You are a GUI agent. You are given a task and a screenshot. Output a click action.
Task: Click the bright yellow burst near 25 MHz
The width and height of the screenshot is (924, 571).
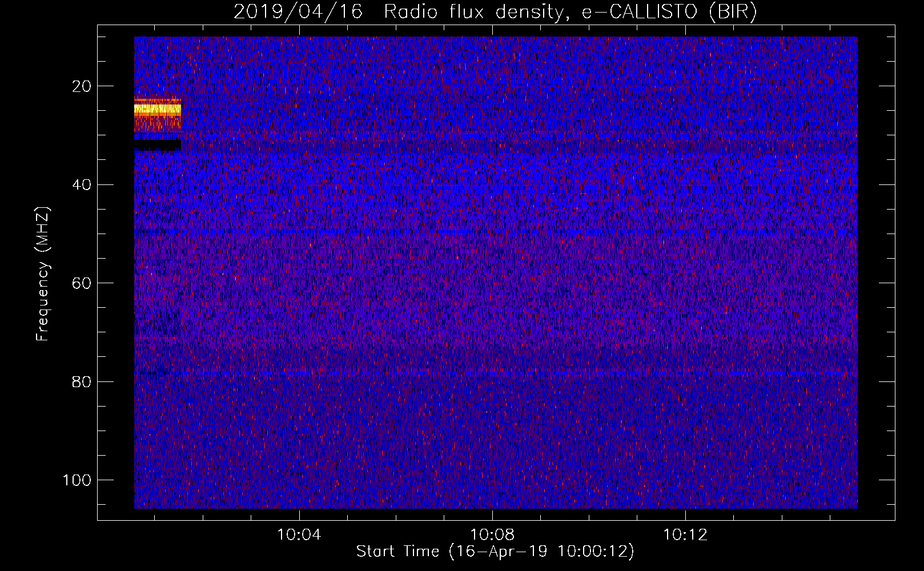pyautogui.click(x=158, y=108)
